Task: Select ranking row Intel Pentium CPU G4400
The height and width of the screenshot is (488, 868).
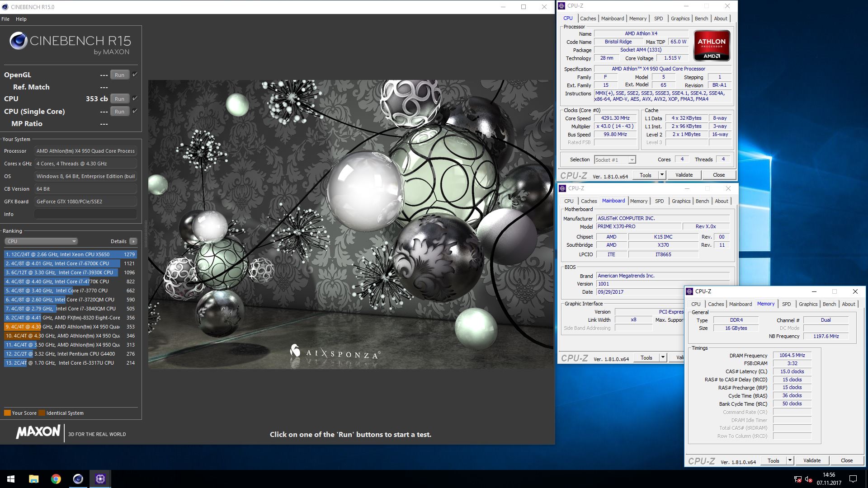Action: (70, 354)
